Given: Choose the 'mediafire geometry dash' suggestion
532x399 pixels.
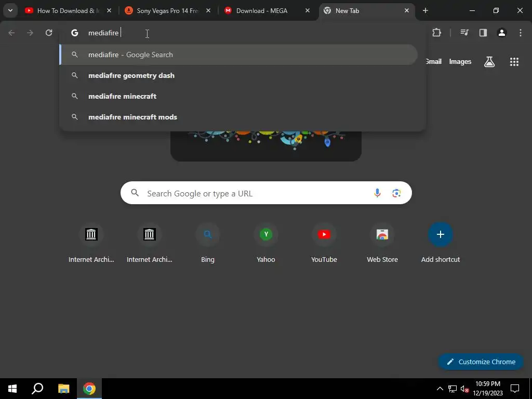Looking at the screenshot, I should coord(238,75).
